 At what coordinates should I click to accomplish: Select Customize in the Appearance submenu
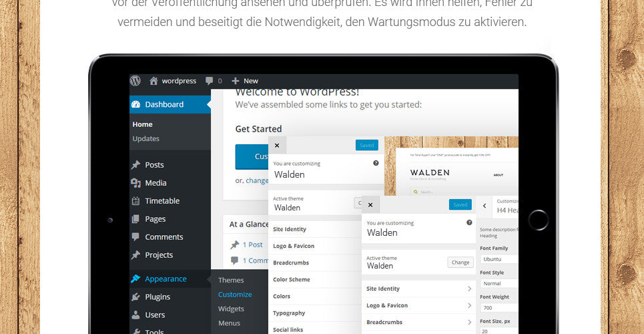(x=235, y=295)
